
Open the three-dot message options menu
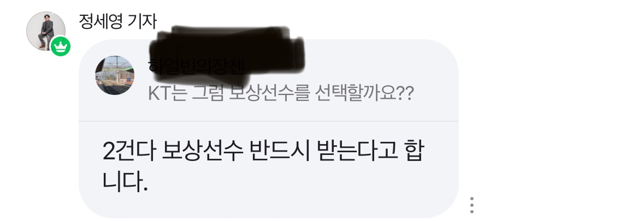[x=472, y=205]
